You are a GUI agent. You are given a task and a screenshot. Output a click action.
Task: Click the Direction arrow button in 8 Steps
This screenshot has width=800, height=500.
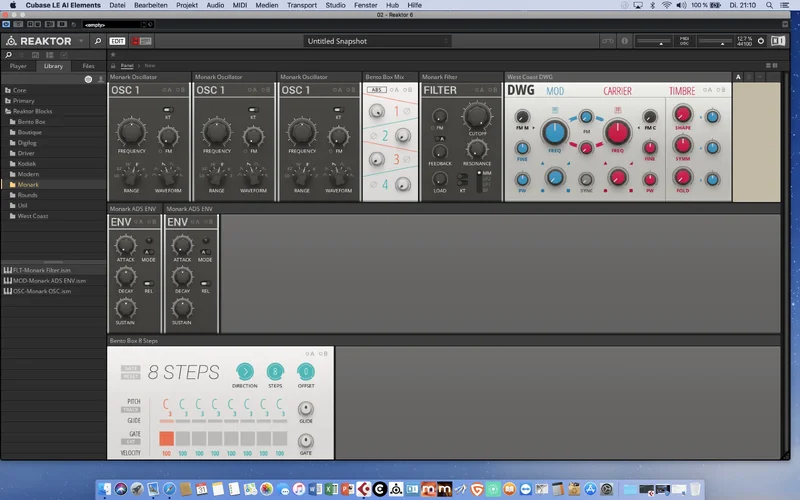click(244, 372)
